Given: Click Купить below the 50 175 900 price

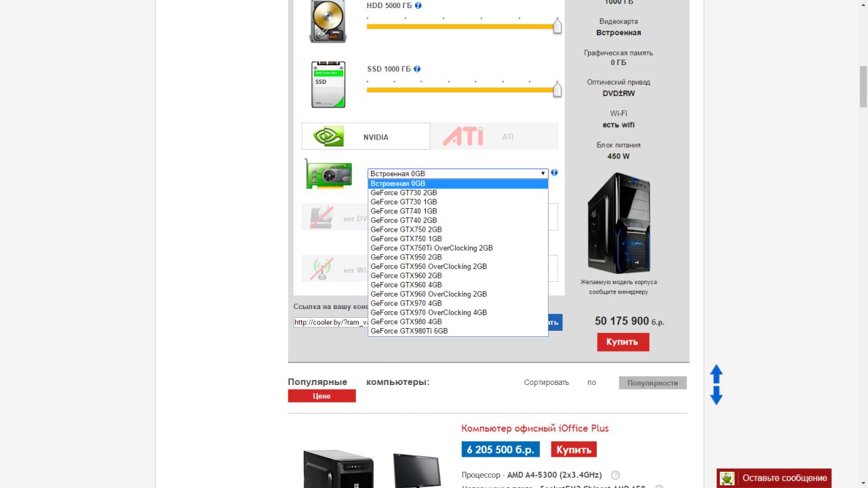Looking at the screenshot, I should pyautogui.click(x=623, y=342).
